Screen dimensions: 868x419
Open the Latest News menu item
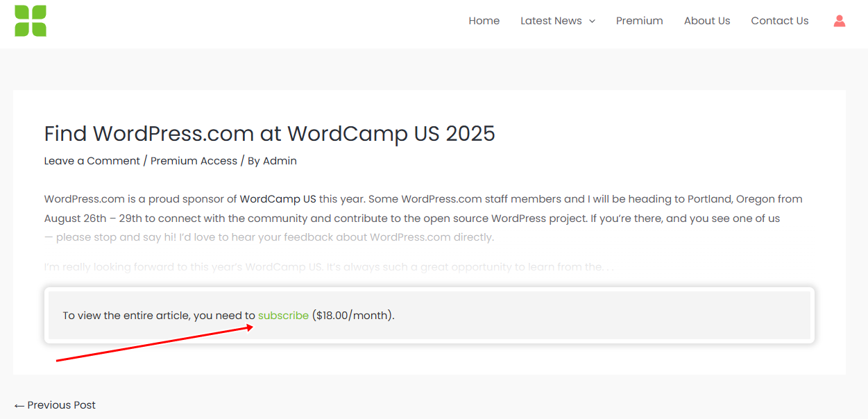point(551,21)
